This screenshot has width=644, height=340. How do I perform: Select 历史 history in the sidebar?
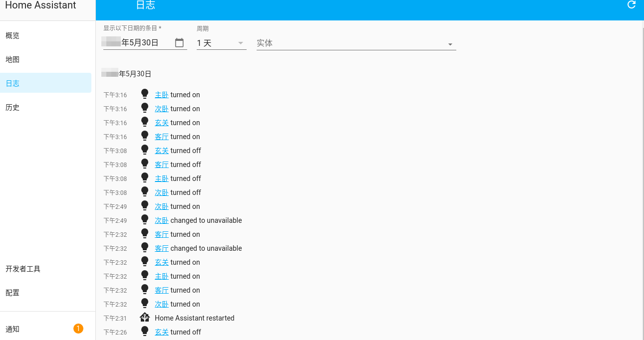tap(12, 107)
